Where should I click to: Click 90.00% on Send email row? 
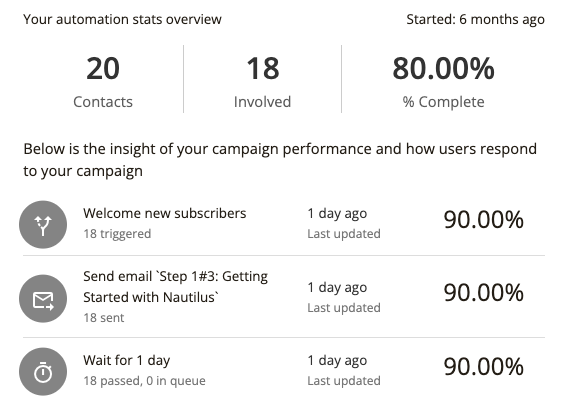point(484,293)
